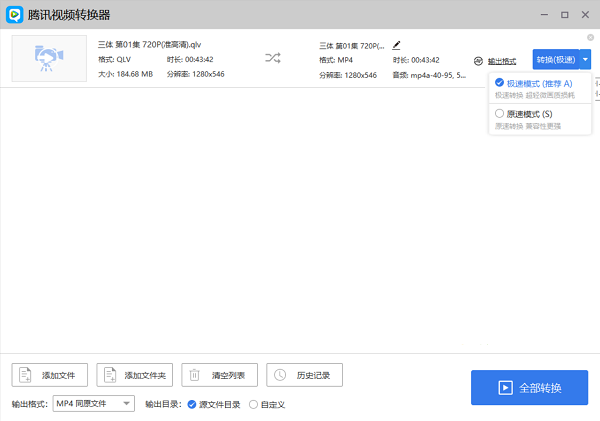Click the shuffle convert arrows icon
Viewport: 600px width, 421px height.
pyautogui.click(x=273, y=59)
